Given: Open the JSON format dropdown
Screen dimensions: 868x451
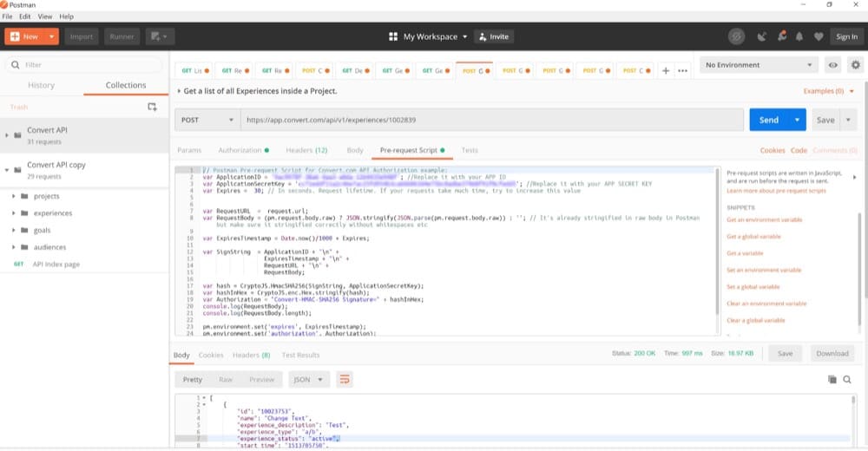Looking at the screenshot, I should click(308, 380).
